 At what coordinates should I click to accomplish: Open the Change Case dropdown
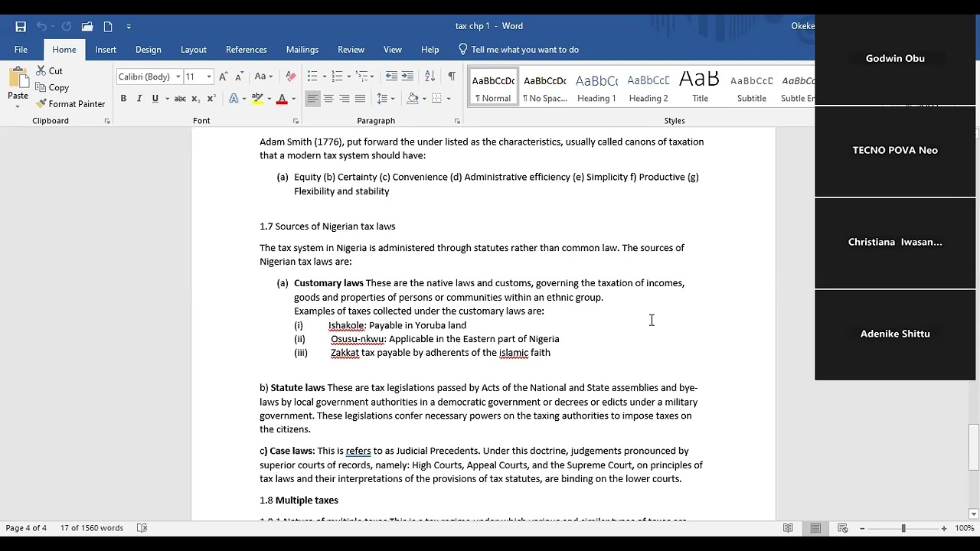[x=263, y=77]
